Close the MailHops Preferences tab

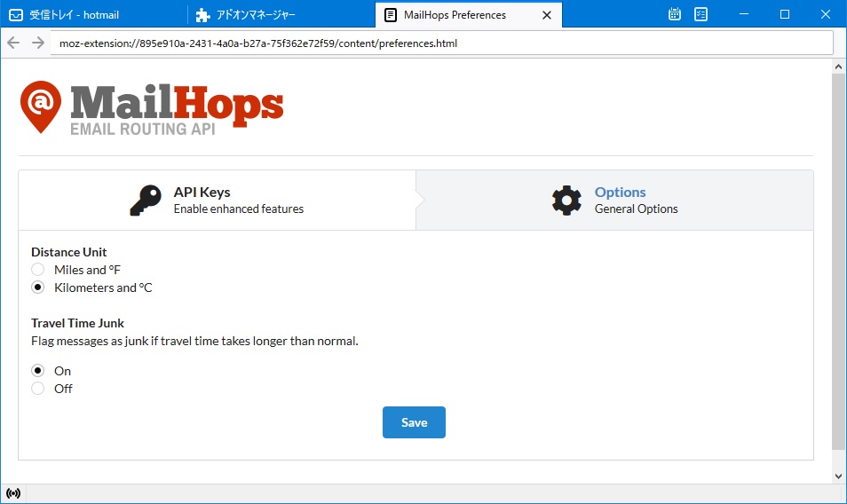click(546, 15)
